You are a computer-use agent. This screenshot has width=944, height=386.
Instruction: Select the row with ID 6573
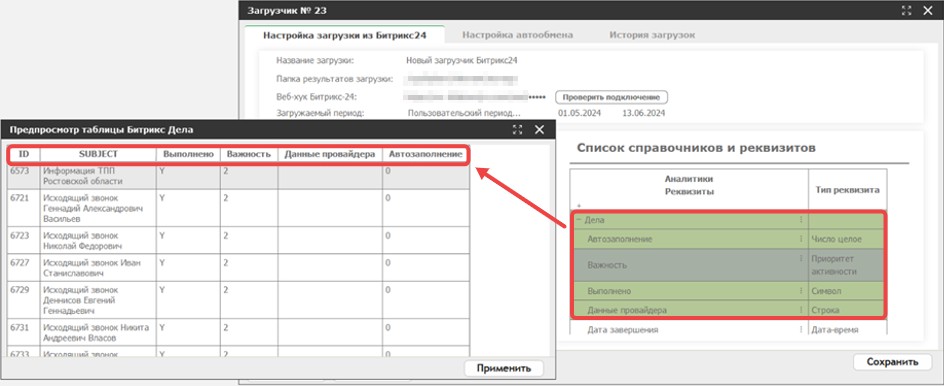238,176
